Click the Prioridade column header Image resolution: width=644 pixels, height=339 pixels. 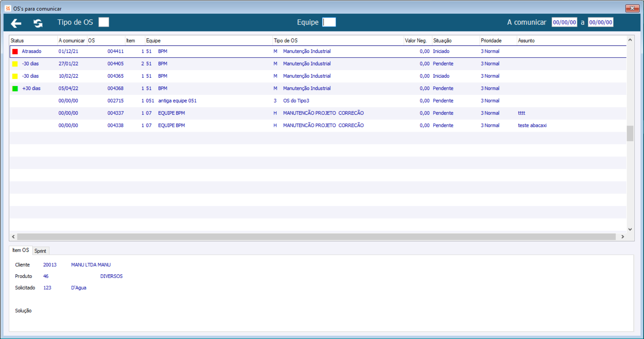tap(498, 41)
